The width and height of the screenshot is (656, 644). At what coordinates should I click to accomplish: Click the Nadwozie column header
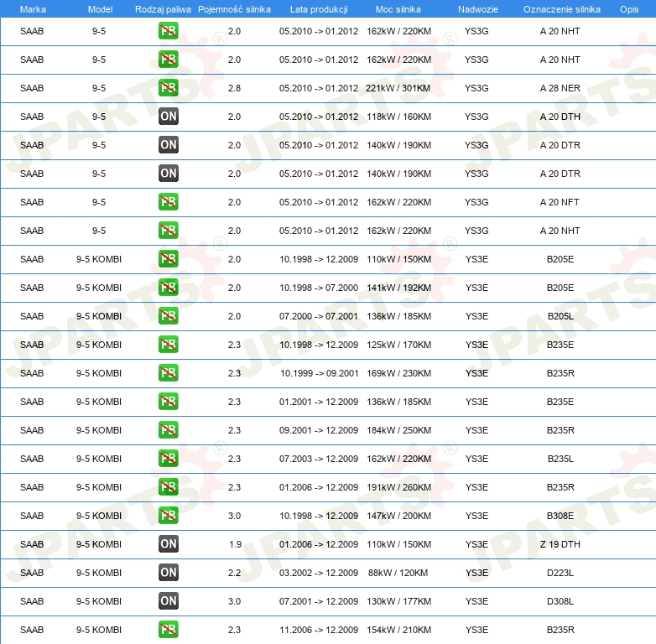[x=476, y=9]
